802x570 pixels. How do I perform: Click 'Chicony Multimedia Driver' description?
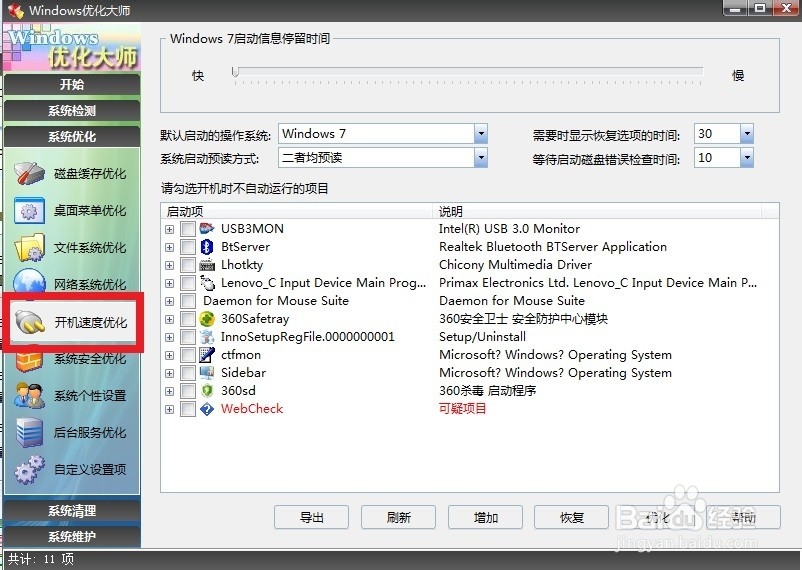click(x=515, y=265)
